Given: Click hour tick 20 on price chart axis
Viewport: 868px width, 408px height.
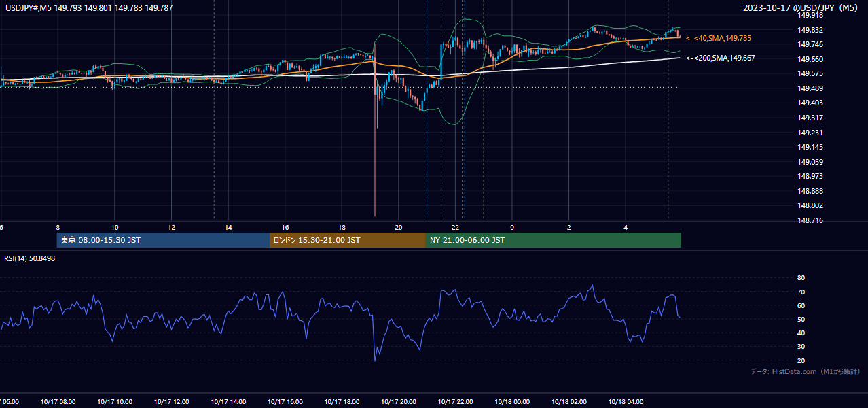Looking at the screenshot, I should pyautogui.click(x=399, y=228).
